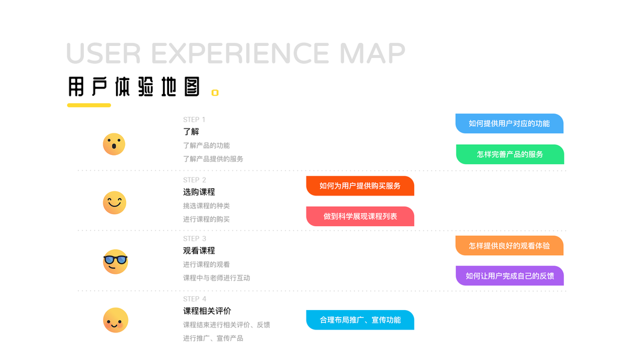Click the text 进行课程的观看
644x362 pixels.
(x=206, y=264)
